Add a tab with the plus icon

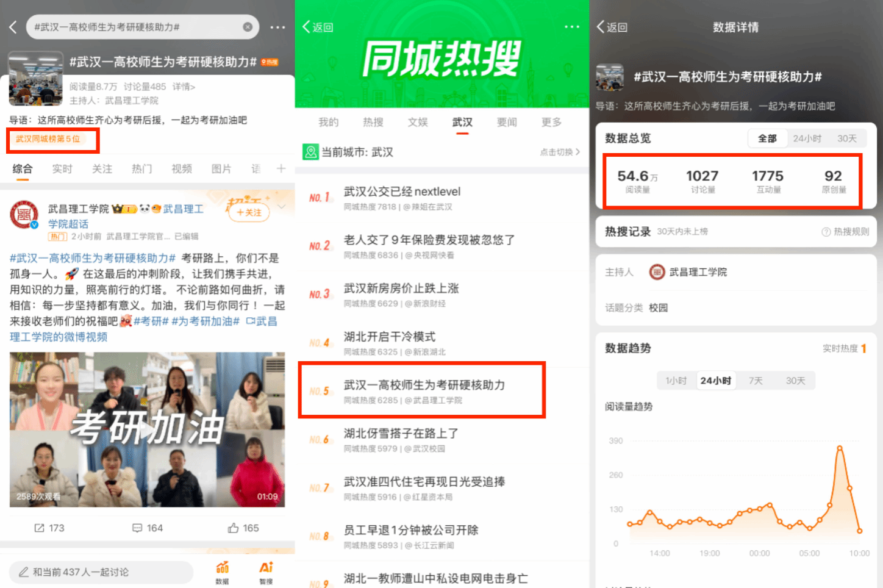coord(281,168)
